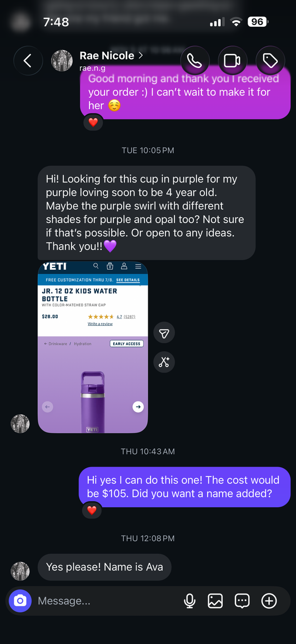Tap the scissors sticker icon beside image

click(164, 362)
